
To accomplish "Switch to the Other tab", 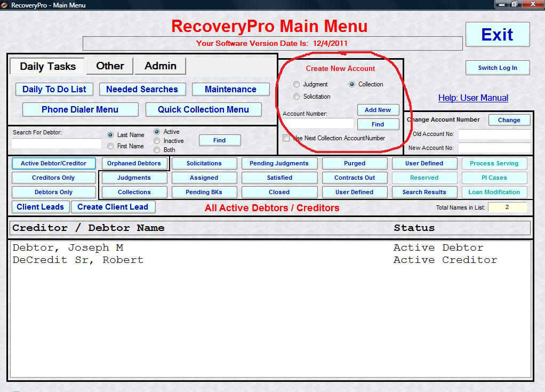I will click(x=110, y=66).
